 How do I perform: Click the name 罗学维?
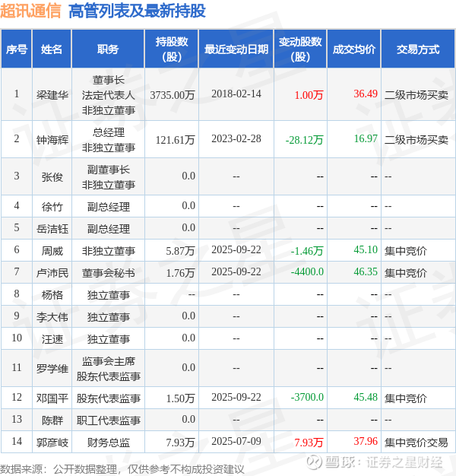(x=52, y=369)
